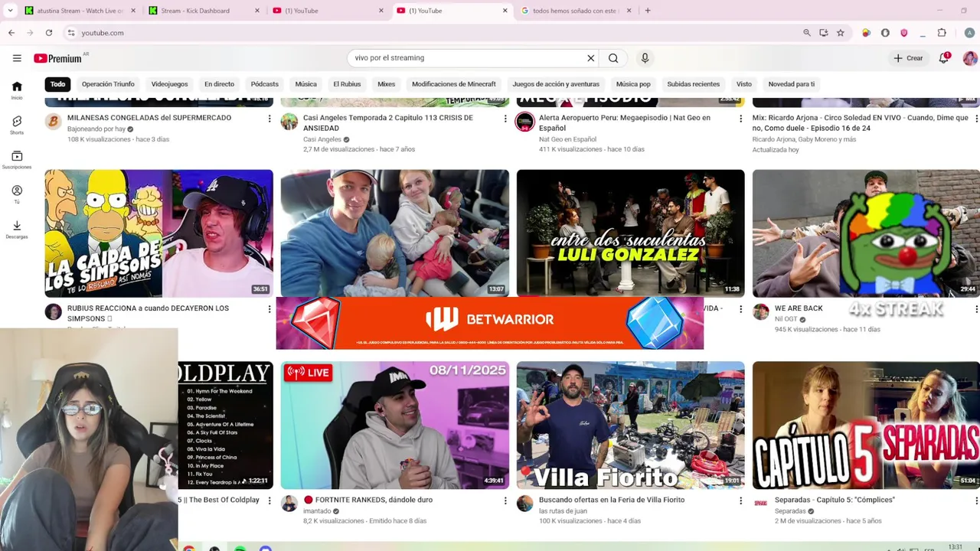Go back with the browser back arrow

point(11,33)
